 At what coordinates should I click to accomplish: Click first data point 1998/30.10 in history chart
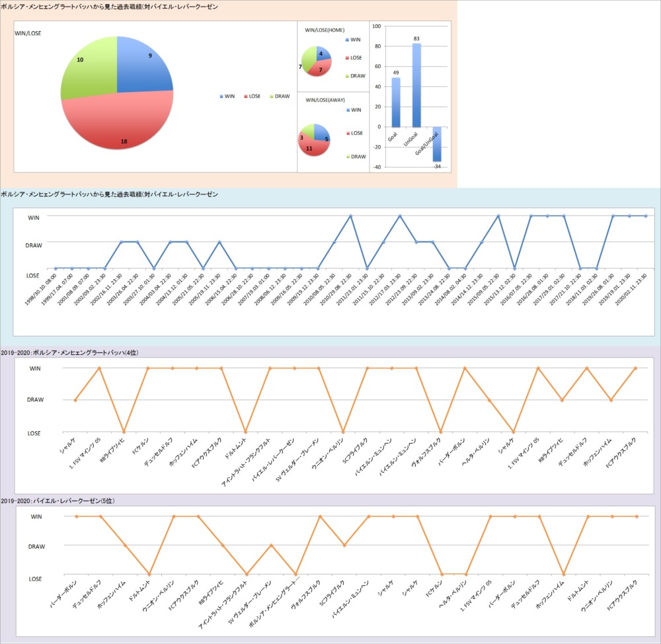pyautogui.click(x=56, y=268)
